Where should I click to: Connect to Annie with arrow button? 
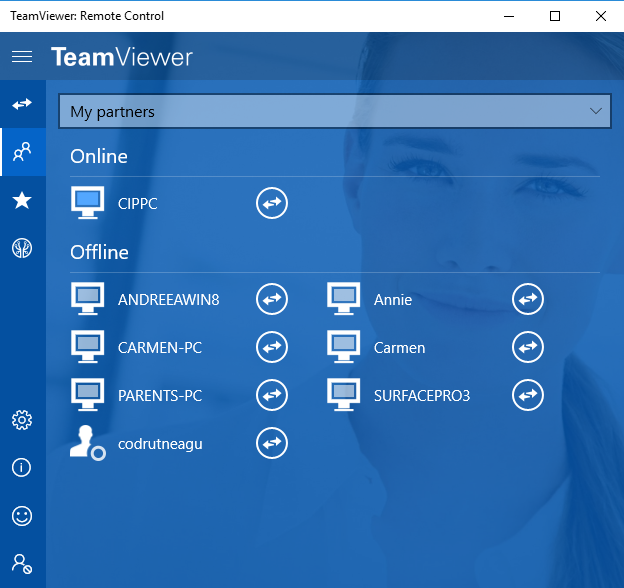coord(528,299)
